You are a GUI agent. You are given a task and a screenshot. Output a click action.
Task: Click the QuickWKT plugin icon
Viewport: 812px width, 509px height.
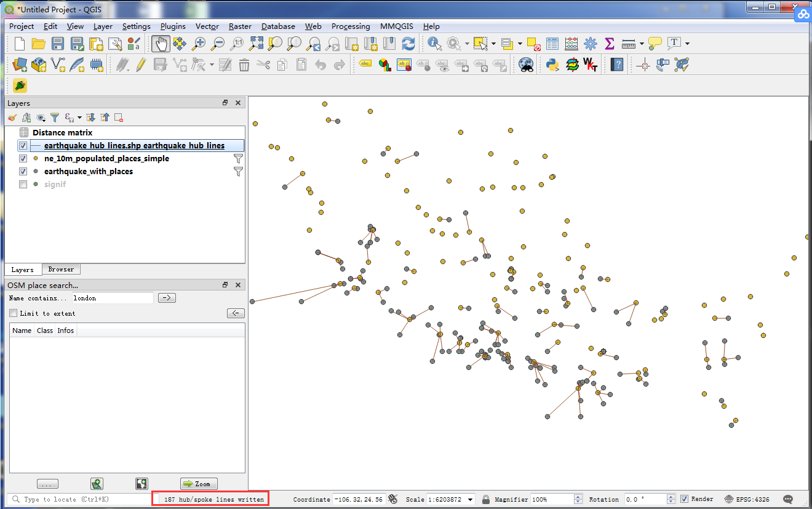point(590,64)
